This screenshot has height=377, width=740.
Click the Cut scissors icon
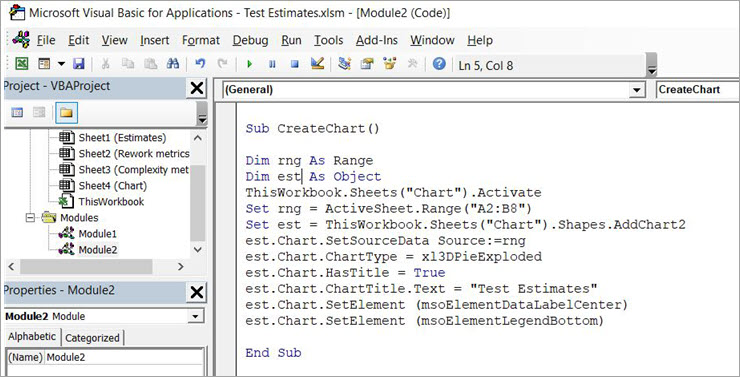click(106, 64)
